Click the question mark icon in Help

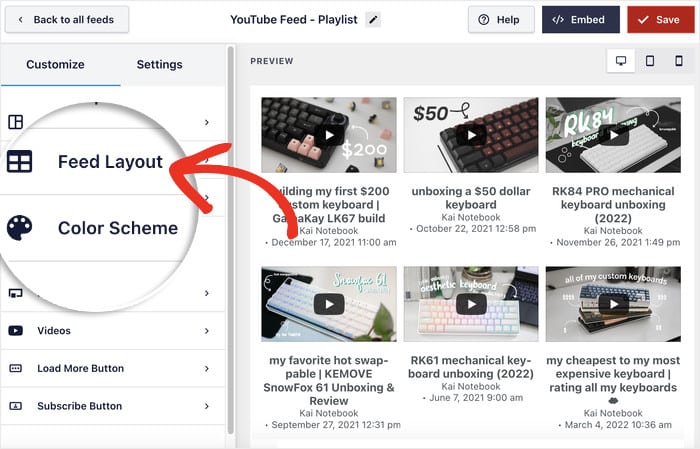tap(483, 20)
